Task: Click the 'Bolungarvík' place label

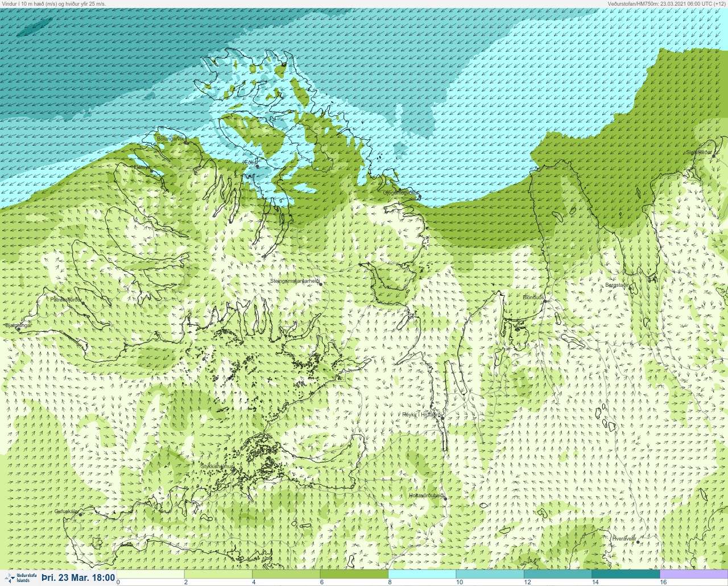Action: click(x=170, y=138)
